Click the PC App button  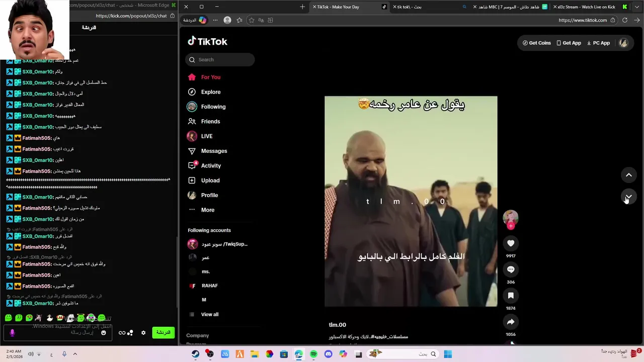coord(598,43)
